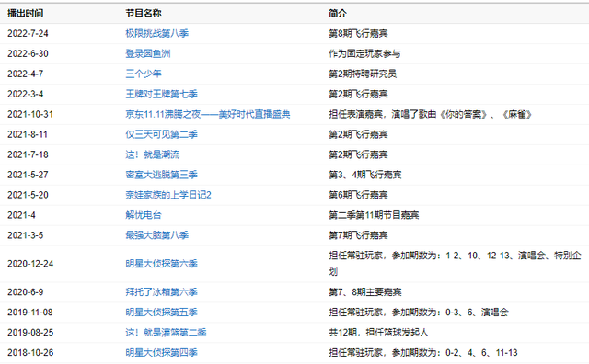
Task: Open the 登录圆鱼洲 link
Action: point(148,53)
